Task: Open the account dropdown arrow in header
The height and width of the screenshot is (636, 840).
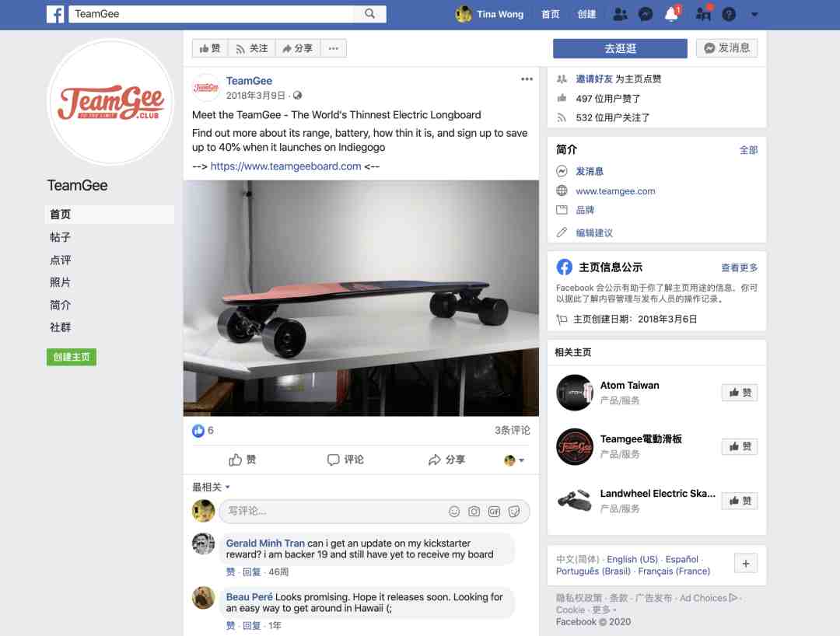Action: click(x=754, y=14)
